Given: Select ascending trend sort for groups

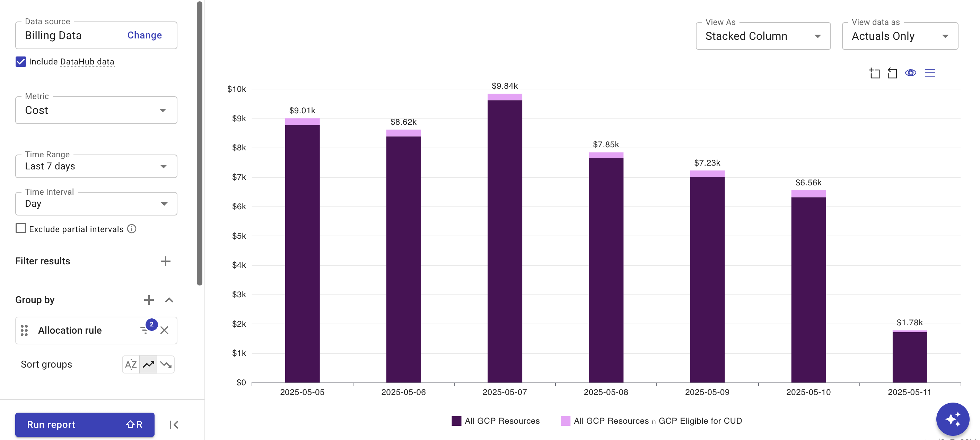Looking at the screenshot, I should pos(148,364).
